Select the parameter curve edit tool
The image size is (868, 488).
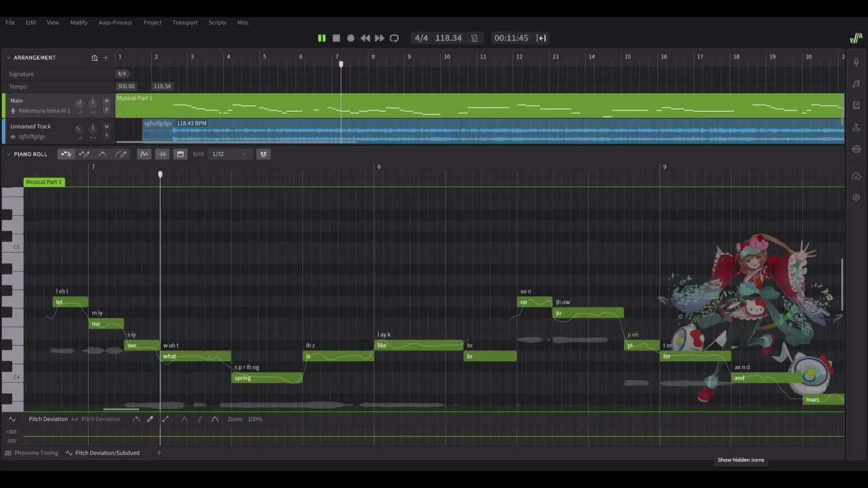click(136, 419)
